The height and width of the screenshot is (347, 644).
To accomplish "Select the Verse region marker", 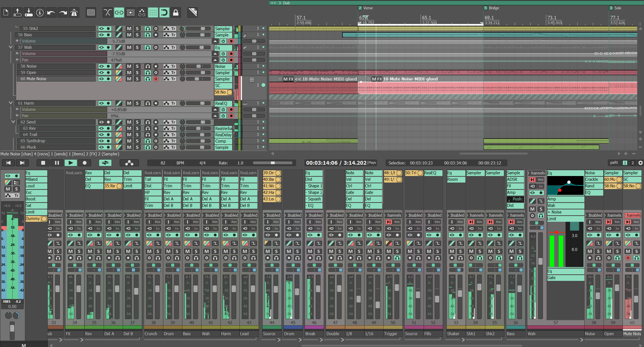I will pyautogui.click(x=366, y=8).
